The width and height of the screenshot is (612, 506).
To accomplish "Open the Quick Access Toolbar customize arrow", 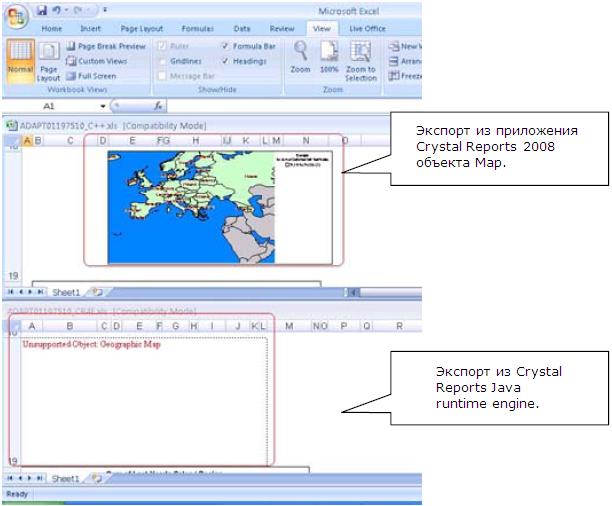I will pos(105,10).
